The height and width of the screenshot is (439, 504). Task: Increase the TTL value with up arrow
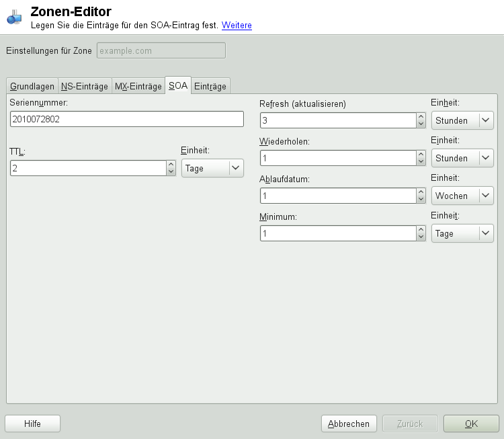171,164
